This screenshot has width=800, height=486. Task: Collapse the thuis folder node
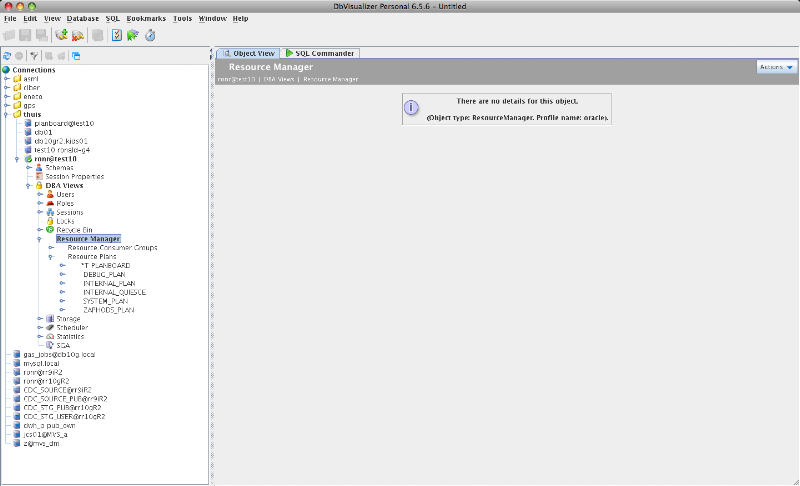(7, 115)
